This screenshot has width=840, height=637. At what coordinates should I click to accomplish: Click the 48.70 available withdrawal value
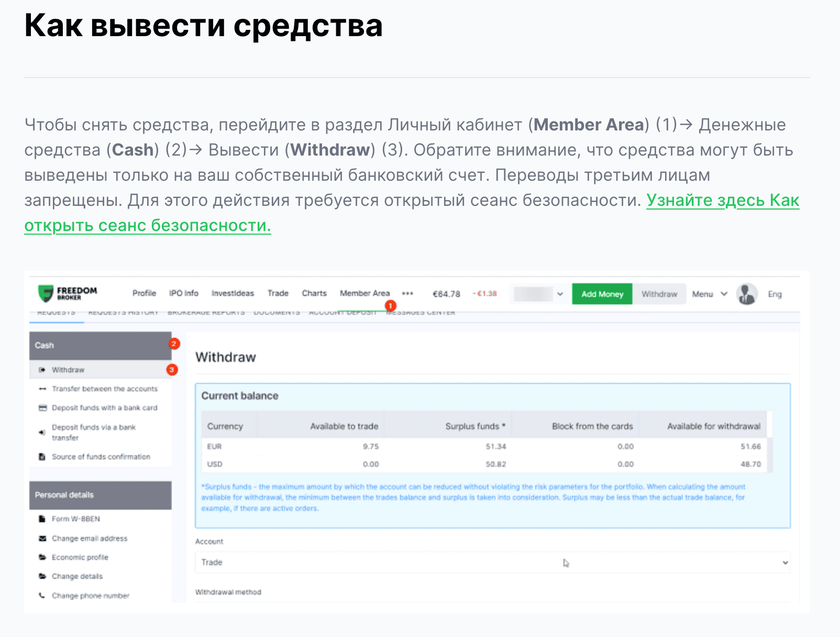click(750, 464)
